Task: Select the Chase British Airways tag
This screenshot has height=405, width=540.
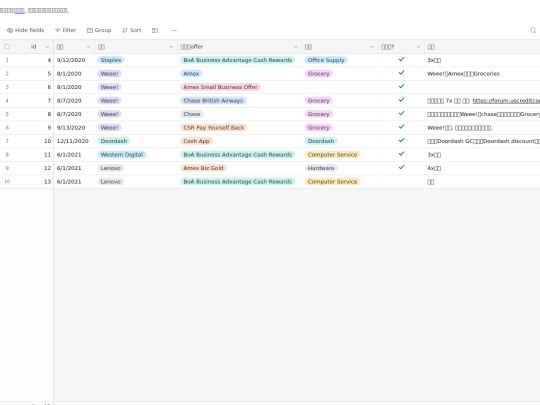Action: (x=213, y=101)
